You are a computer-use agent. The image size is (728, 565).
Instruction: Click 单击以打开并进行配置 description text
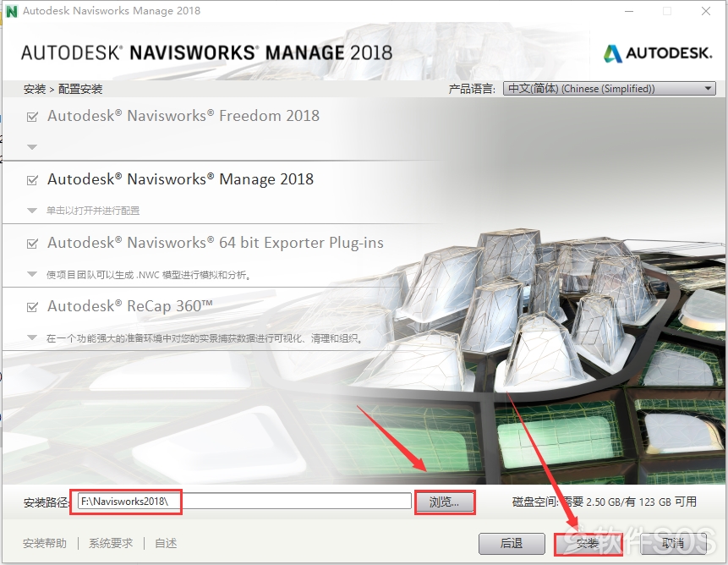coord(93,211)
